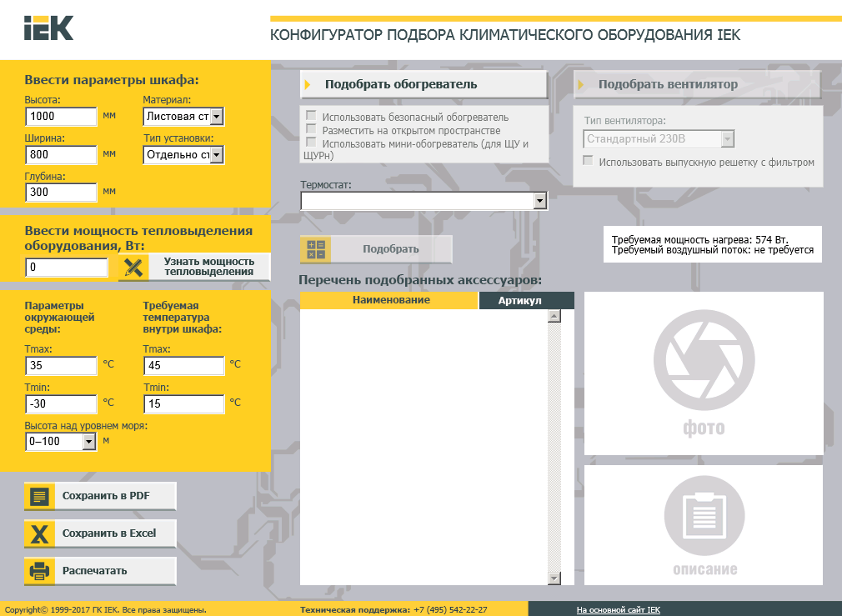The width and height of the screenshot is (842, 616).
Task: Click the calculator icon beside Подобрать
Action: click(x=316, y=249)
